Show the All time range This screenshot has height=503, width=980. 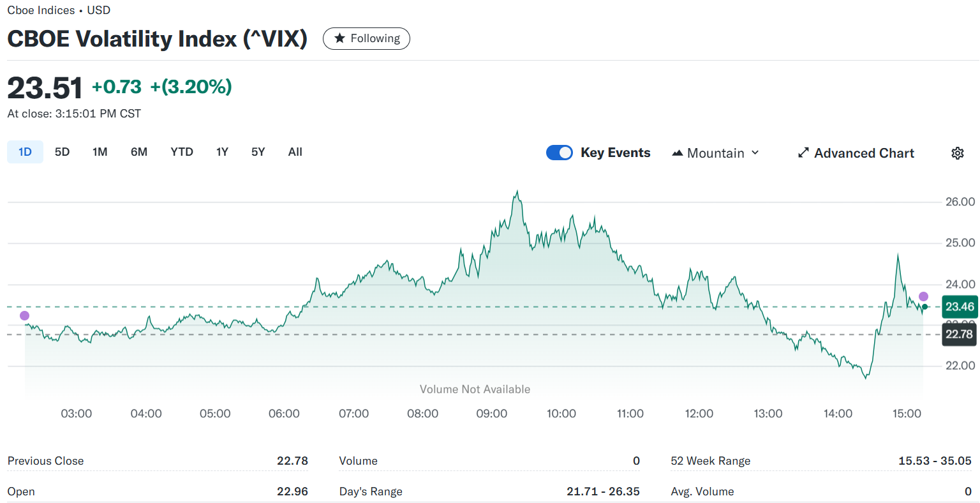coord(295,152)
